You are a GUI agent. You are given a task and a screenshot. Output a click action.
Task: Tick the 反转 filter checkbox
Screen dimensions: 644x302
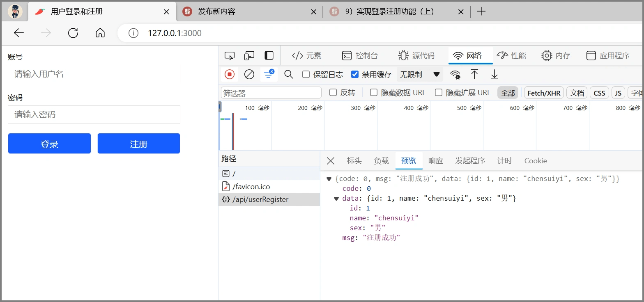pos(333,93)
